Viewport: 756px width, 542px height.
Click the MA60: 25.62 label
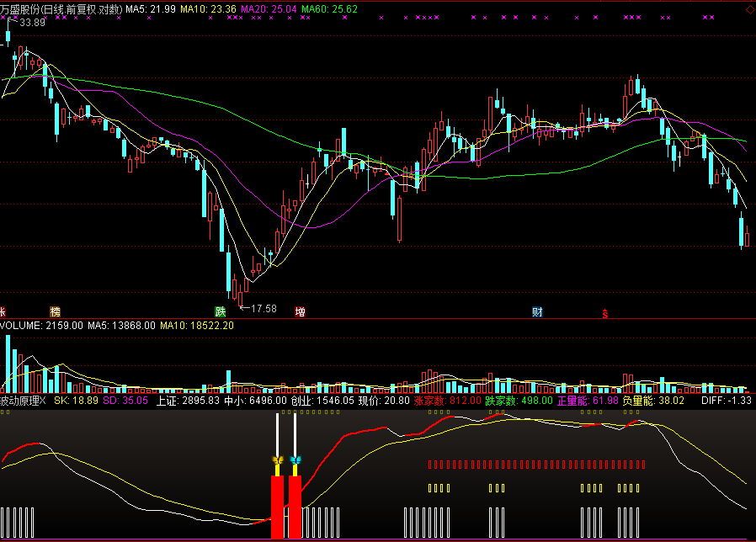pyautogui.click(x=329, y=9)
